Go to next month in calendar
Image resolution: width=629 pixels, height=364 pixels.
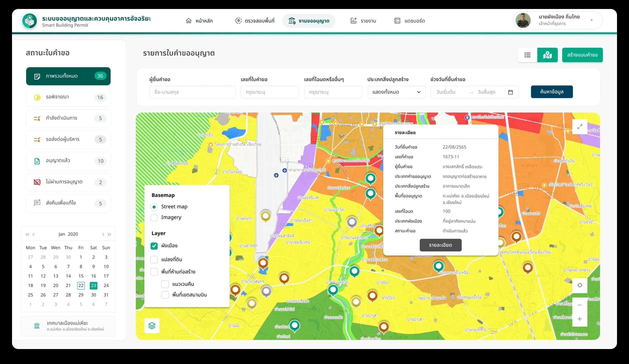coord(103,234)
